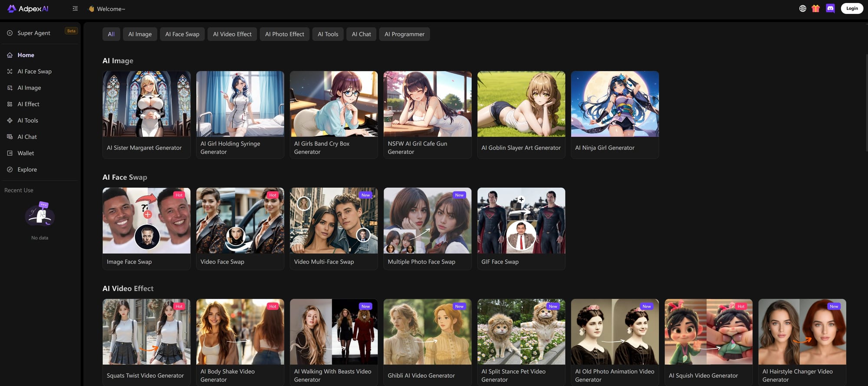Open Squats Twist Video Generator card
The width and height of the screenshot is (868, 386).
146,342
